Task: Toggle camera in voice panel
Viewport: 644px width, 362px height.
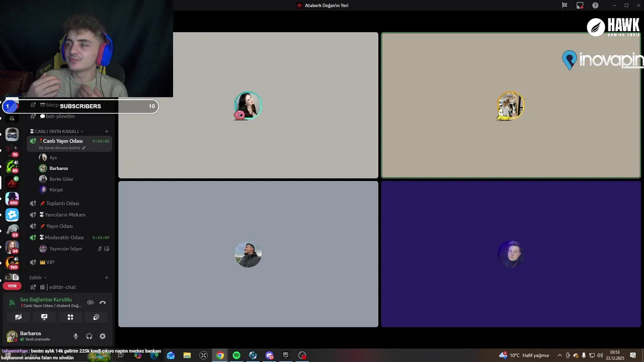Action: click(18, 317)
